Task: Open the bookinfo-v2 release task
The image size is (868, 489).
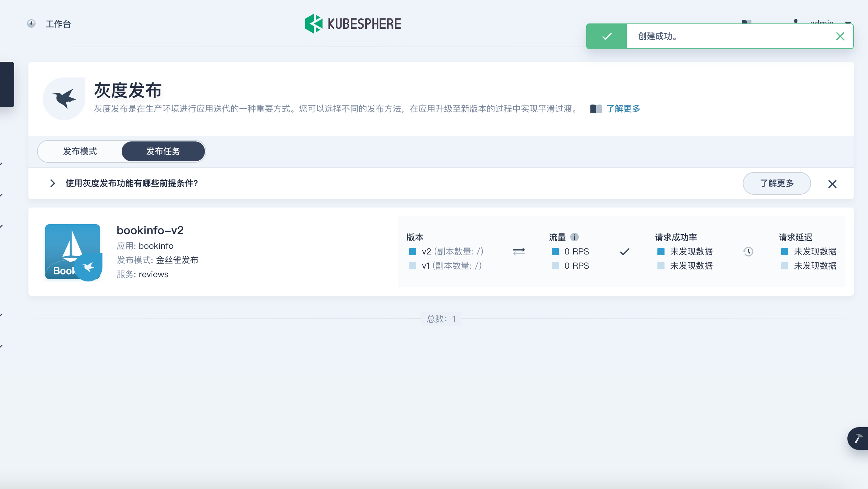Action: (x=150, y=230)
